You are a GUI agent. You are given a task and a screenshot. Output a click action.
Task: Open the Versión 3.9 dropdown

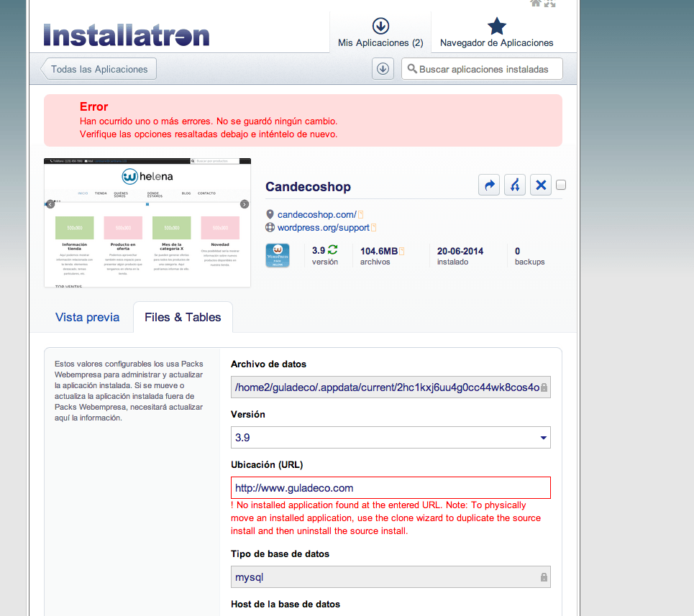(391, 437)
